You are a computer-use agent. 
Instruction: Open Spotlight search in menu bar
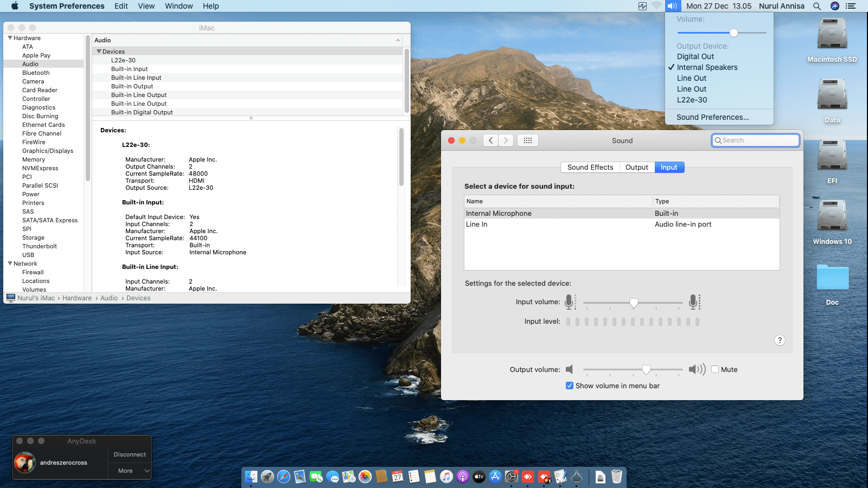pyautogui.click(x=817, y=6)
